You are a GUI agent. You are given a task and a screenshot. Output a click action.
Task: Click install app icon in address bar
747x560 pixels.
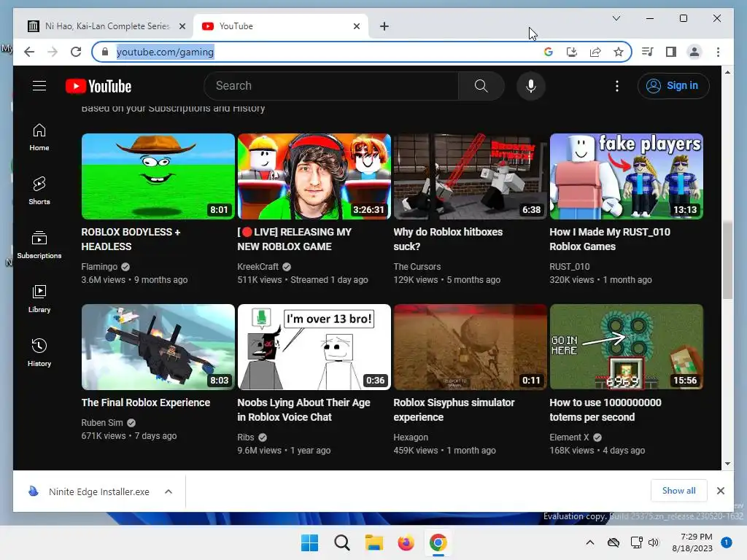coord(572,52)
